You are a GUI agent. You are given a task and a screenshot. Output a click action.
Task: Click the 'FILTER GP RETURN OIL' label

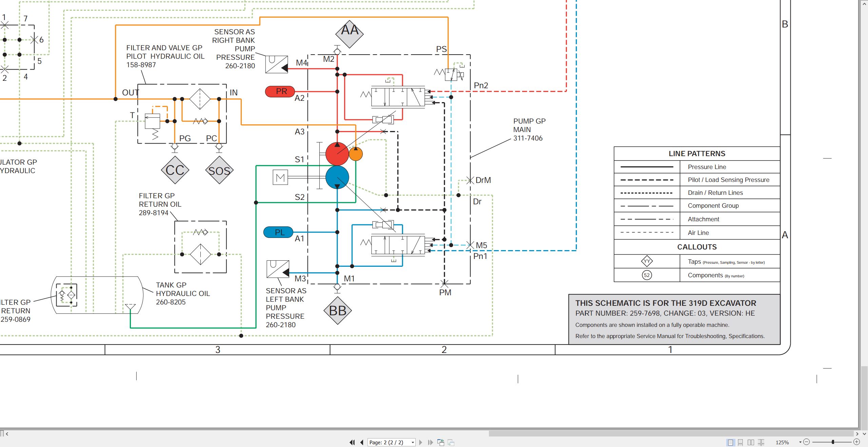(x=160, y=204)
